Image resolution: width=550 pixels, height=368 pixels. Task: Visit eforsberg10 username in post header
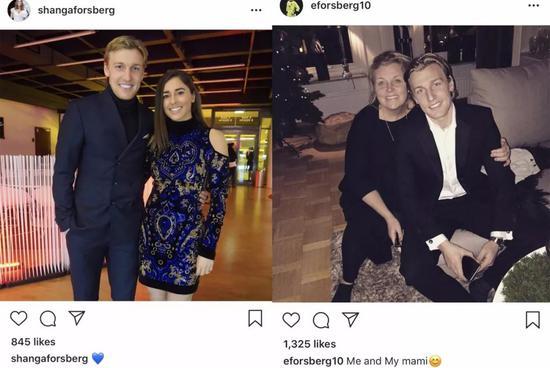tap(341, 5)
